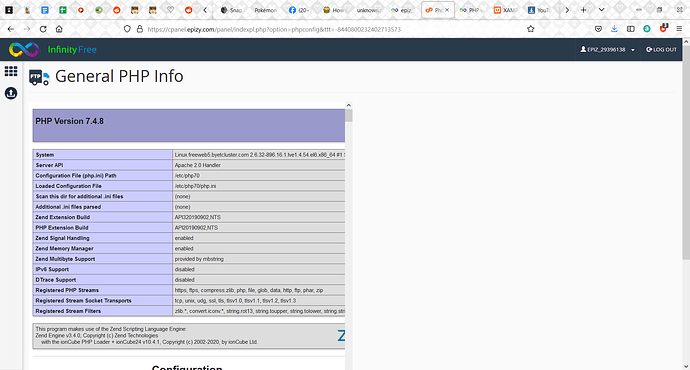Click the DTrace Support row label

click(56, 280)
